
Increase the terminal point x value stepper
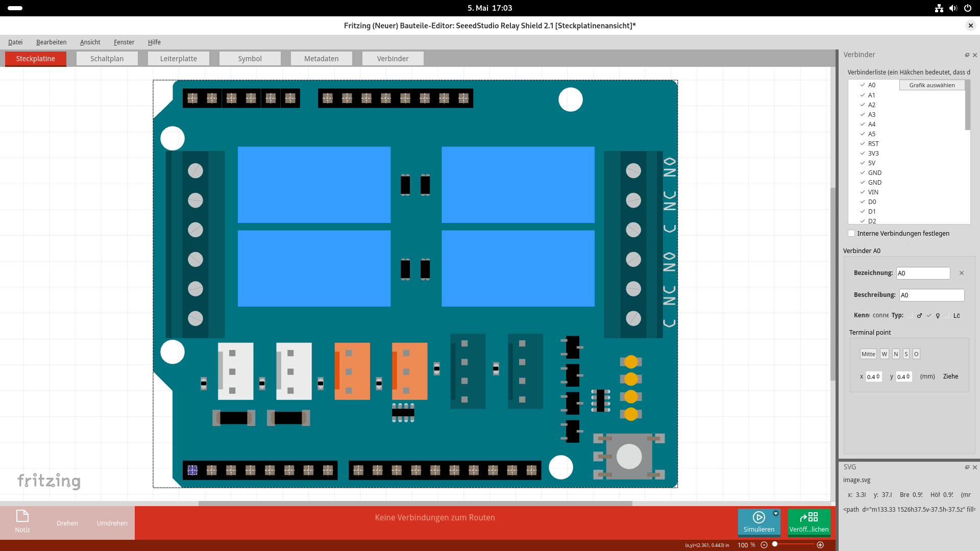(878, 375)
